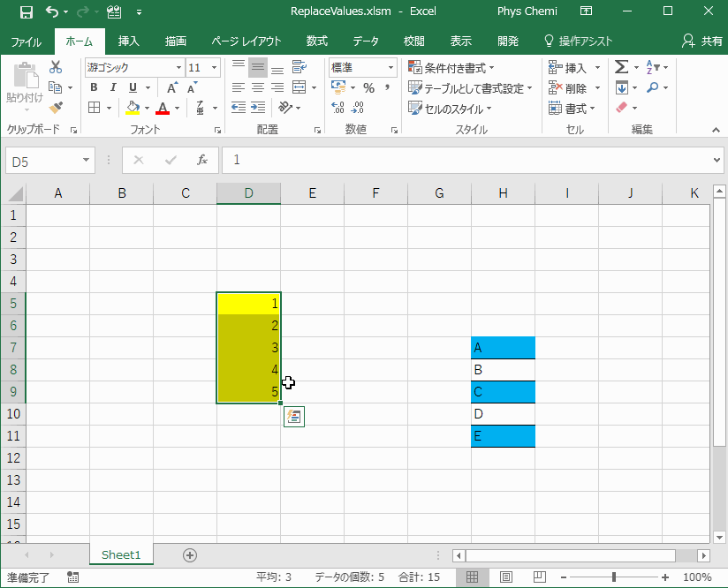Image resolution: width=728 pixels, height=588 pixels.
Task: Click the Fill down arrow icon
Action: 622,87
